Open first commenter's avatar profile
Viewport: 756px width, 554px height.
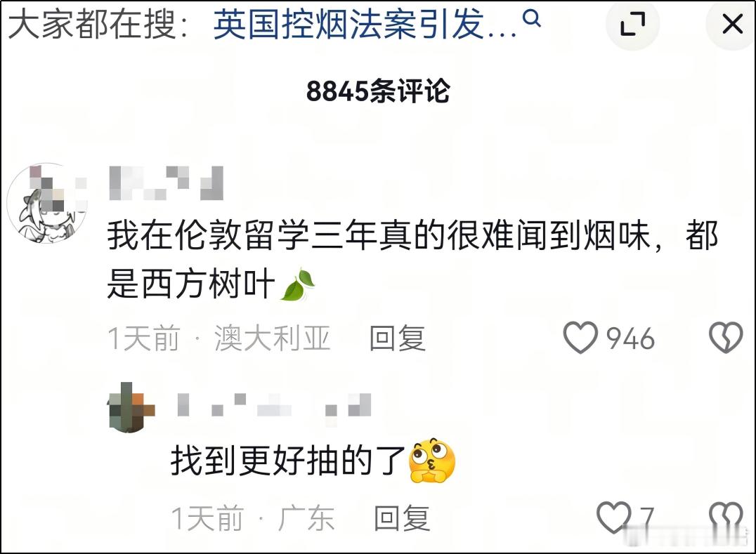[47, 203]
